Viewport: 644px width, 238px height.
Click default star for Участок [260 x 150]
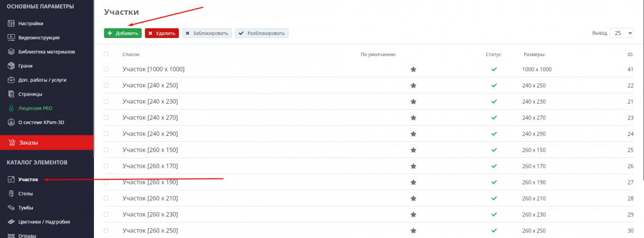(x=413, y=150)
